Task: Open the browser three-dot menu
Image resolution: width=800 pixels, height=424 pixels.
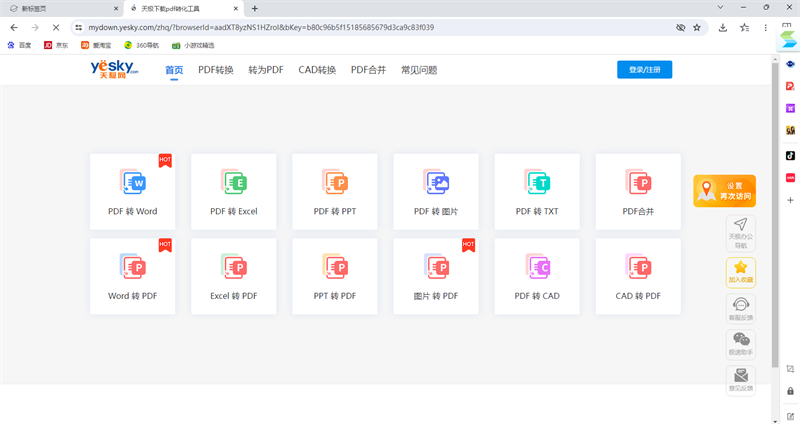Action: (x=765, y=28)
